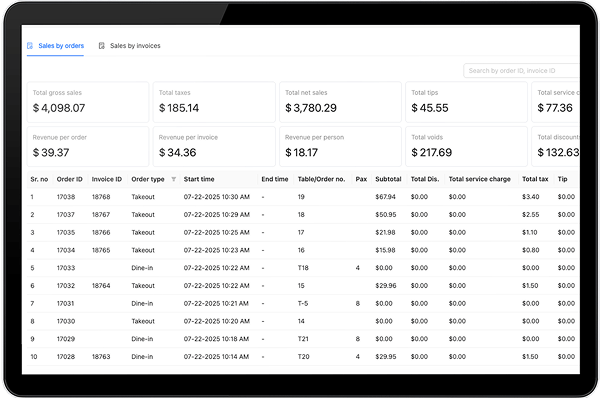This screenshot has height=398, width=600.
Task: Open order ID 17038 link
Action: point(66,197)
